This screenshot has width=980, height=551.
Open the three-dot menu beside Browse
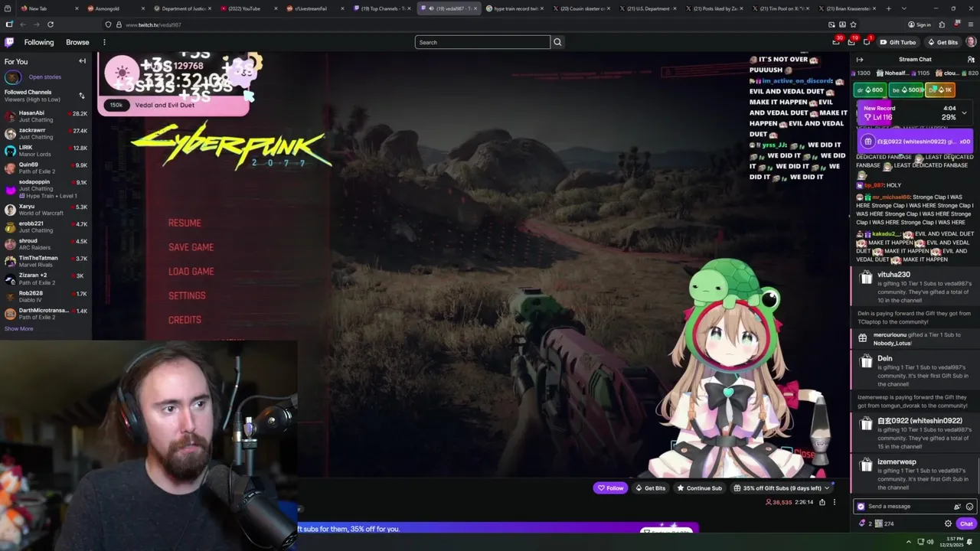click(104, 42)
